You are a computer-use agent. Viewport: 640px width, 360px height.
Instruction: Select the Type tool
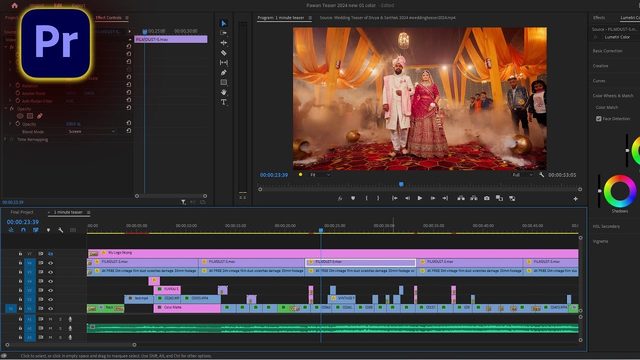[224, 102]
